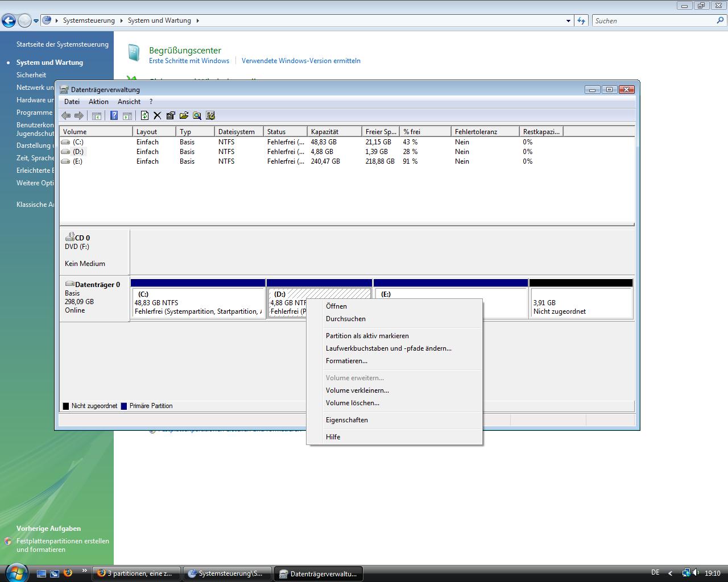The width and height of the screenshot is (728, 582).
Task: Choose Hilfe in context menu
Action: point(394,437)
